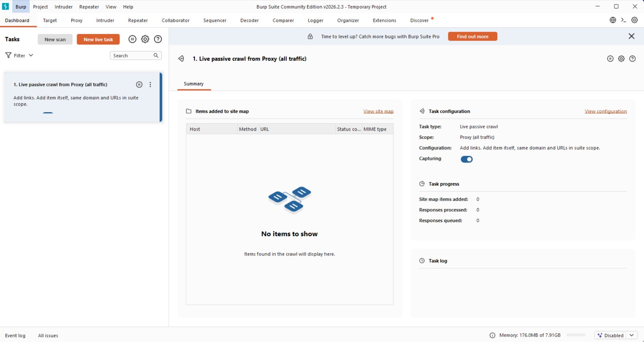Pause task from the details header icon

(610, 59)
